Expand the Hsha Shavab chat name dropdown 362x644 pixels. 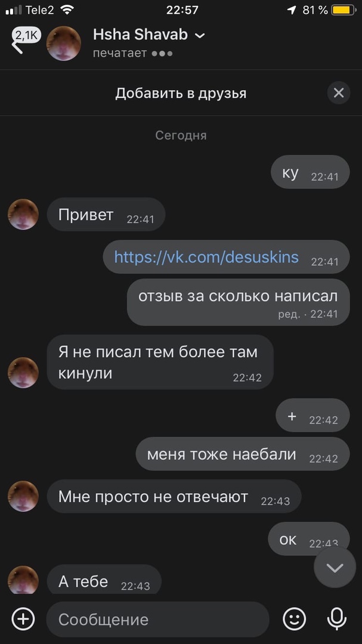click(x=200, y=36)
